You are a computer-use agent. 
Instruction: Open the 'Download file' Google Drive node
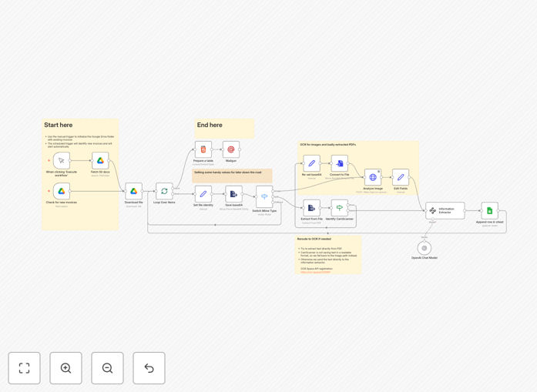(x=133, y=191)
